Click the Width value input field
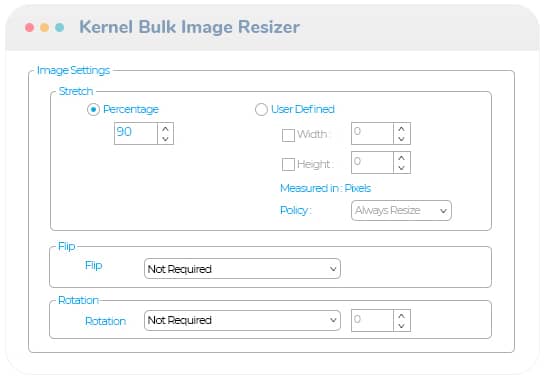The width and height of the screenshot is (545, 380). (373, 133)
